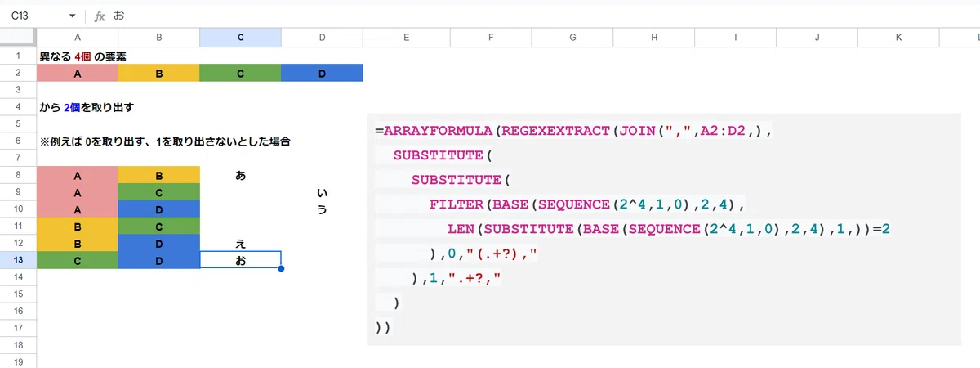Select row 6 header

click(18, 141)
